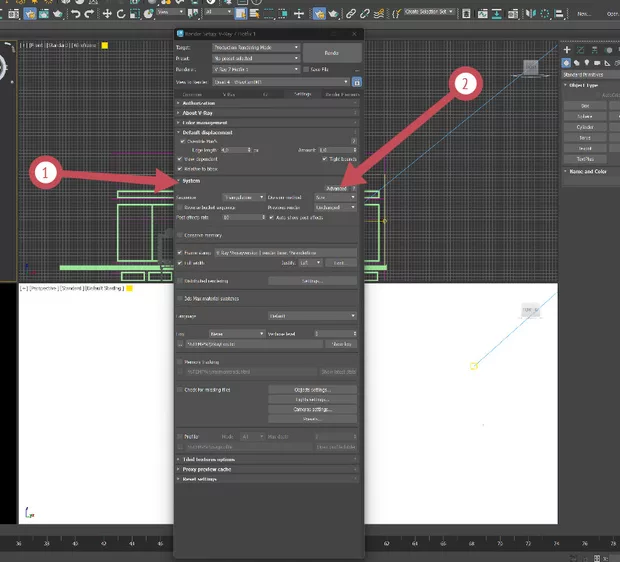Check the Check for missing files option

coord(179,389)
